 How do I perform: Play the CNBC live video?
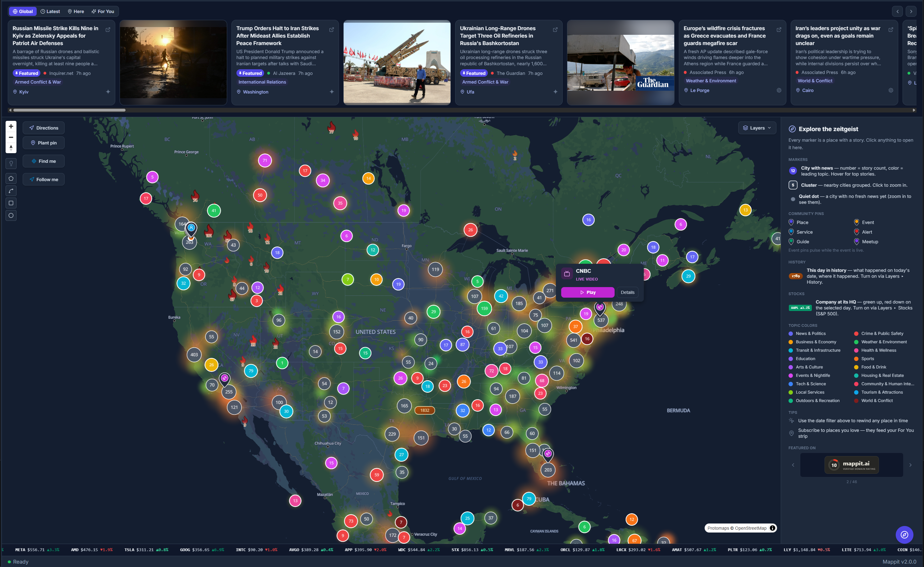coord(588,292)
